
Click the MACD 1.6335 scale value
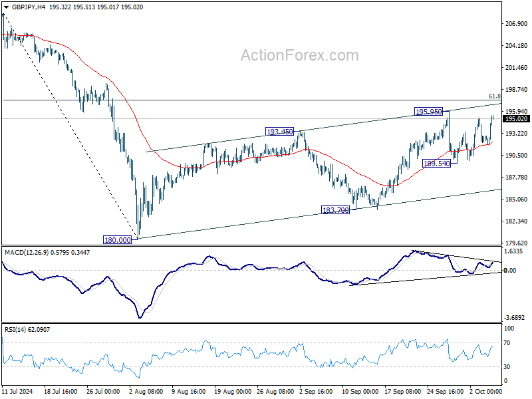[x=515, y=251]
